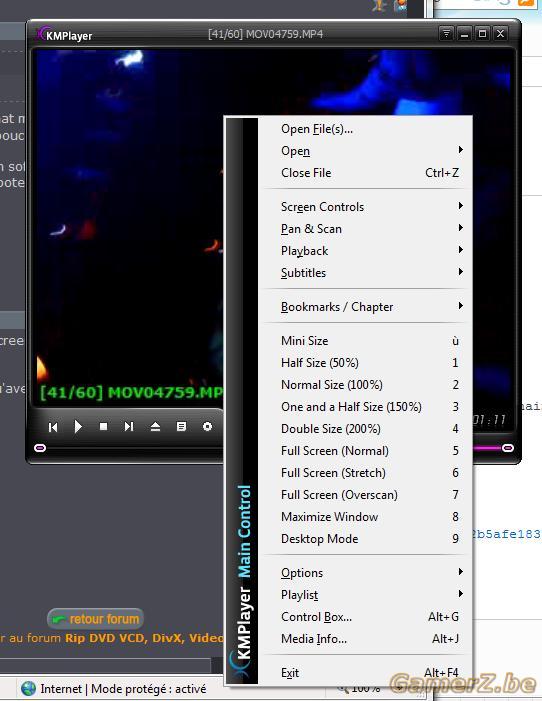The width and height of the screenshot is (542, 701).
Task: Select One and a Half Size (150%)
Action: point(365,406)
